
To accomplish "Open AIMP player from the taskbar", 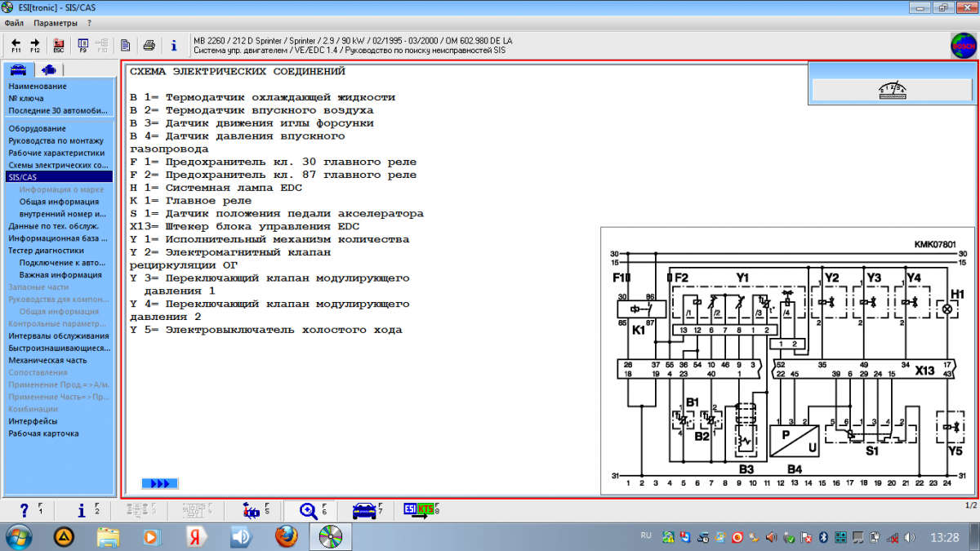I will coord(63,536).
